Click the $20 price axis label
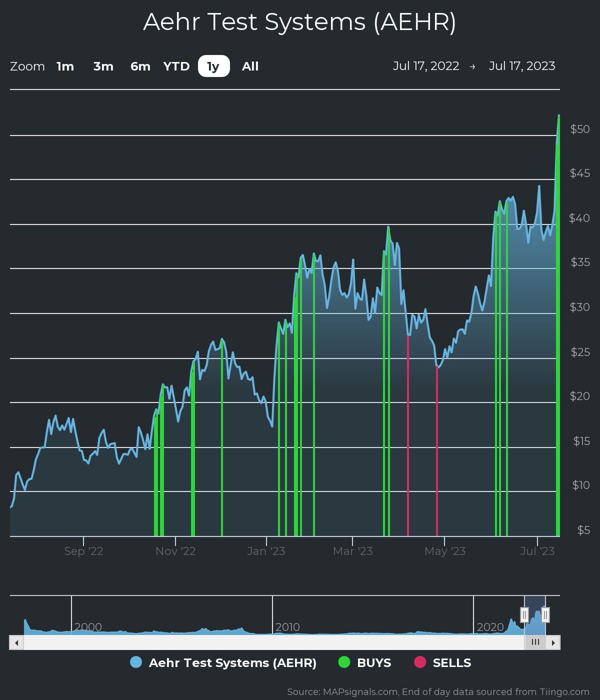 (x=580, y=396)
